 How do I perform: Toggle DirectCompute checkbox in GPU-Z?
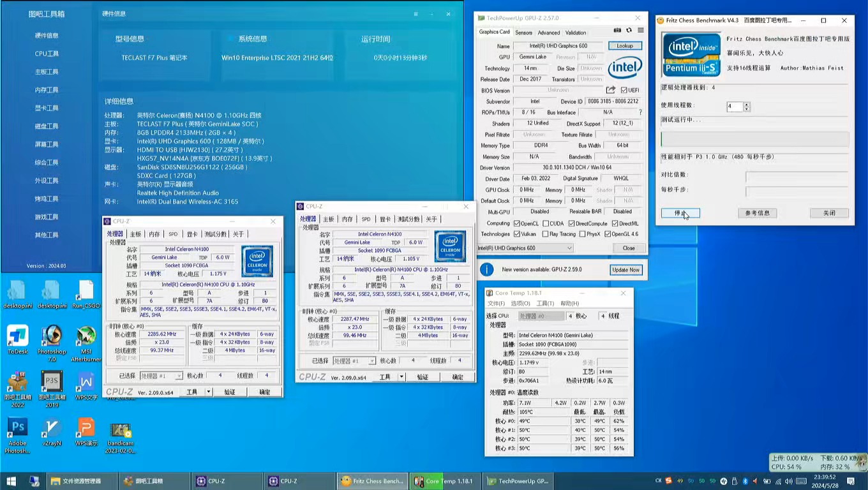pyautogui.click(x=571, y=223)
